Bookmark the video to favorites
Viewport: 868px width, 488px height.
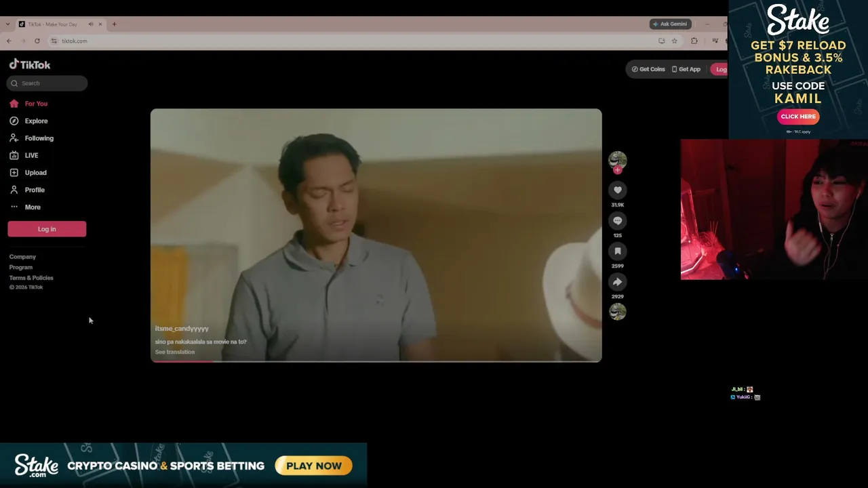(617, 251)
